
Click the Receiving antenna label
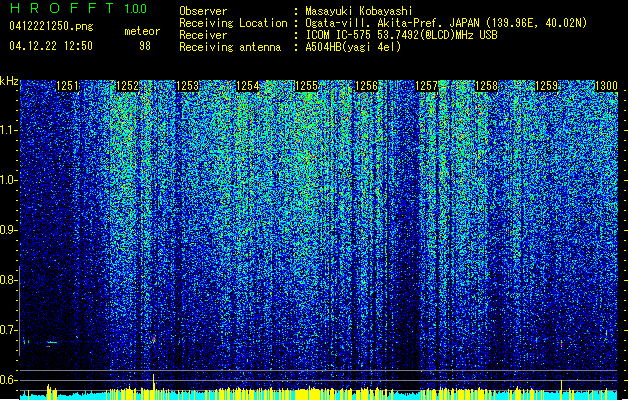coord(230,47)
